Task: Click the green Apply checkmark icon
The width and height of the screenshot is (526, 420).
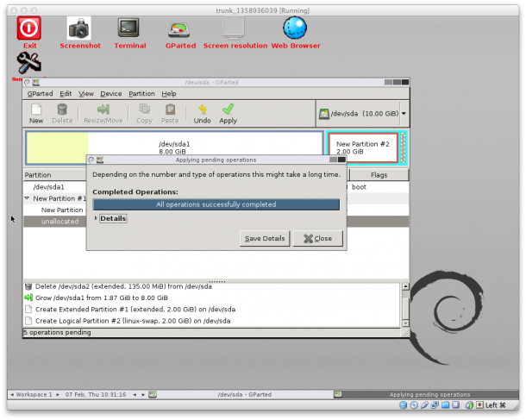Action: 229,110
